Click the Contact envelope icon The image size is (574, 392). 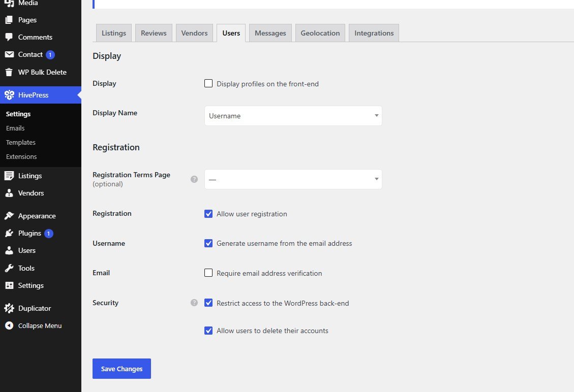(x=9, y=54)
